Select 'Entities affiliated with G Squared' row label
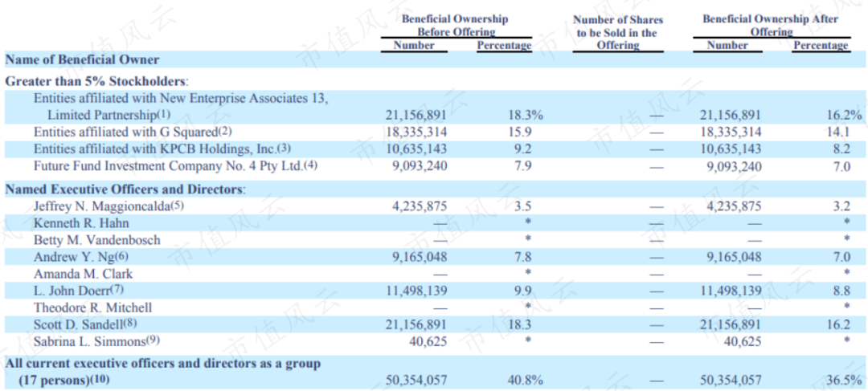The width and height of the screenshot is (868, 391). tap(131, 132)
